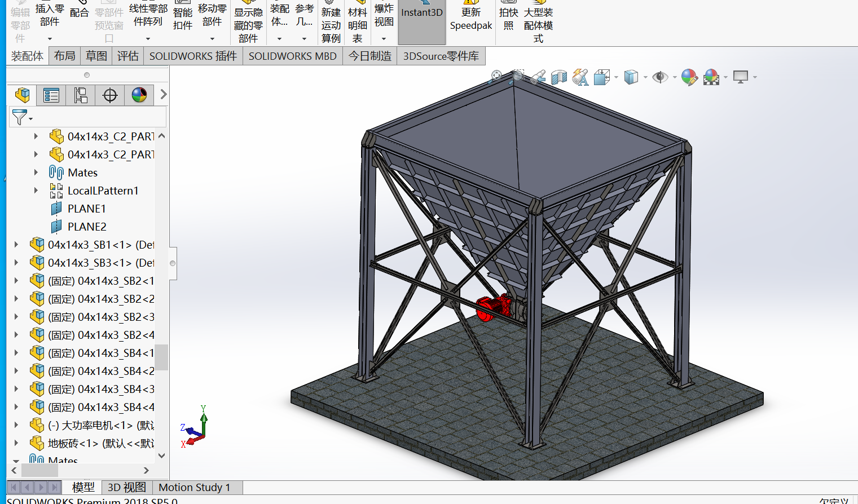858x504 pixels.
Task: Expand (固定) 04x14x3_SB2<3> component
Action: [x=16, y=317]
